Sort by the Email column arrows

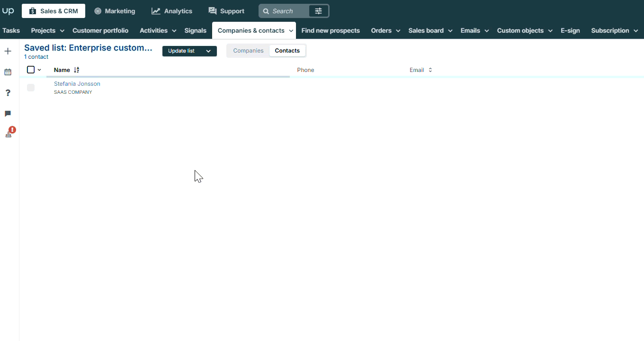430,70
